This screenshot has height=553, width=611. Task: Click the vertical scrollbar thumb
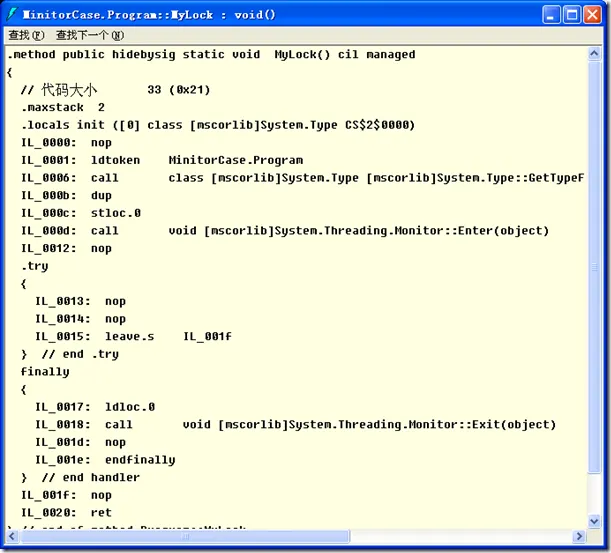(x=594, y=267)
